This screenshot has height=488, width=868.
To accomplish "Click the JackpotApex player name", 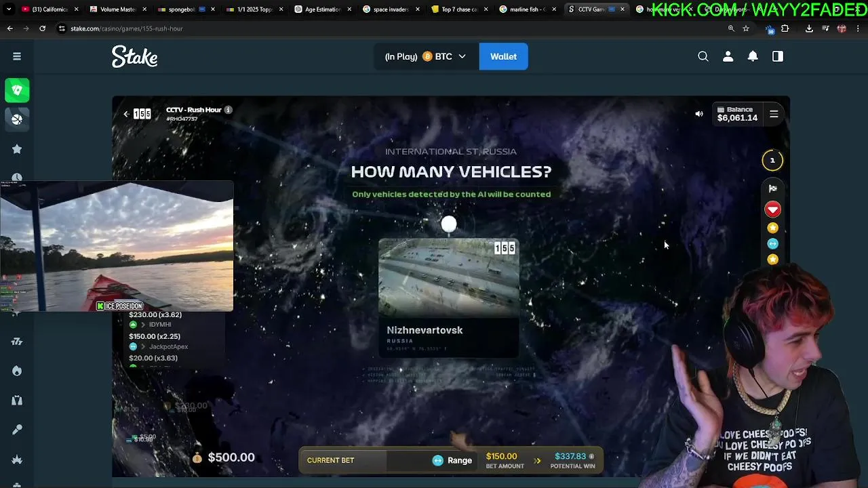I will 168,346.
